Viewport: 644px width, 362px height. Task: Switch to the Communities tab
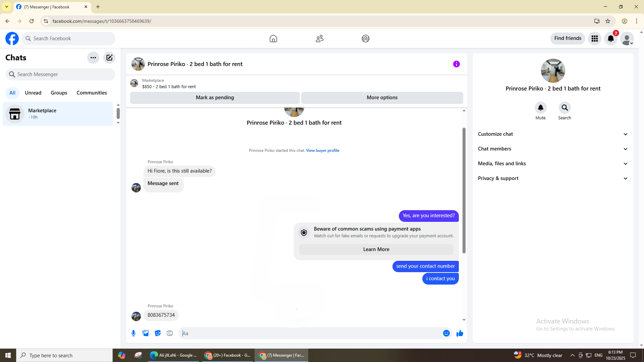click(x=92, y=93)
